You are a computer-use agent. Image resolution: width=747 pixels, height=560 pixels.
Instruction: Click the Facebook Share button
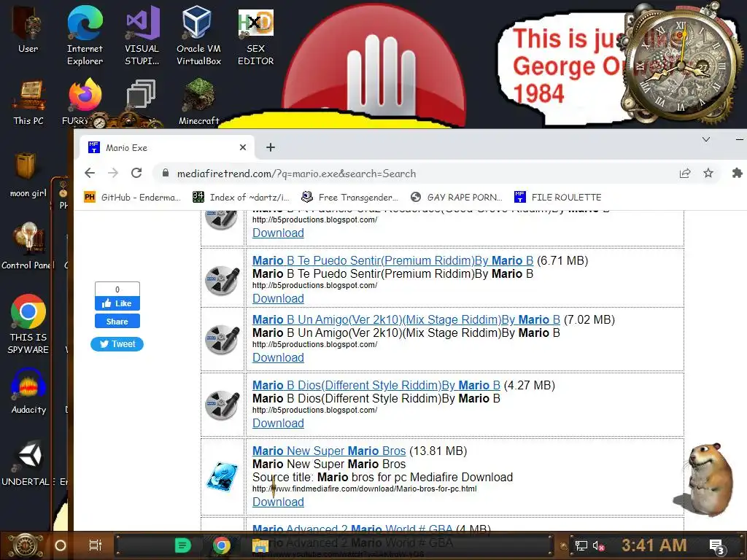pyautogui.click(x=117, y=322)
